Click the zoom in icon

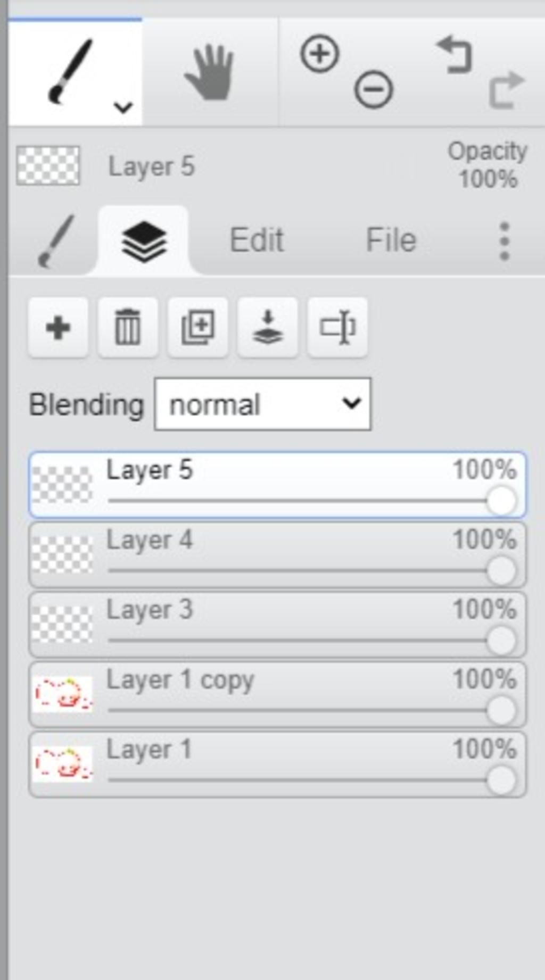(319, 54)
